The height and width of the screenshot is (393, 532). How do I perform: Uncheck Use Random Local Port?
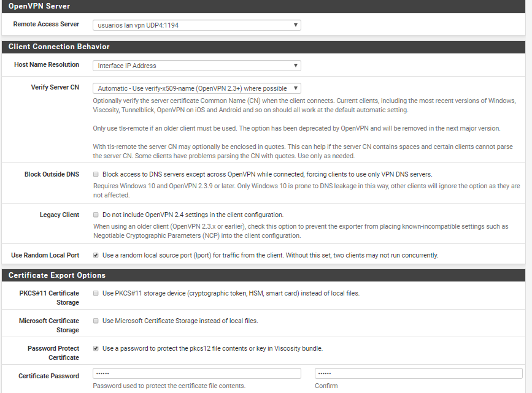tap(96, 255)
